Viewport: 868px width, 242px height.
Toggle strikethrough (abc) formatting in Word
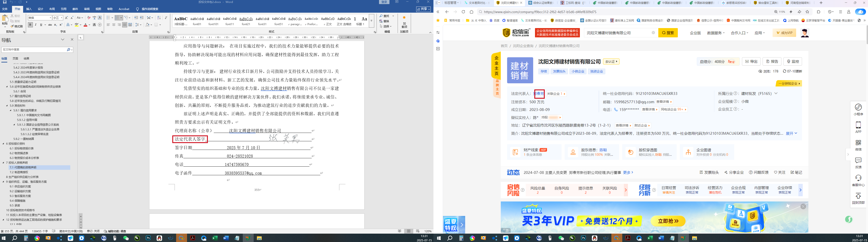(x=50, y=25)
